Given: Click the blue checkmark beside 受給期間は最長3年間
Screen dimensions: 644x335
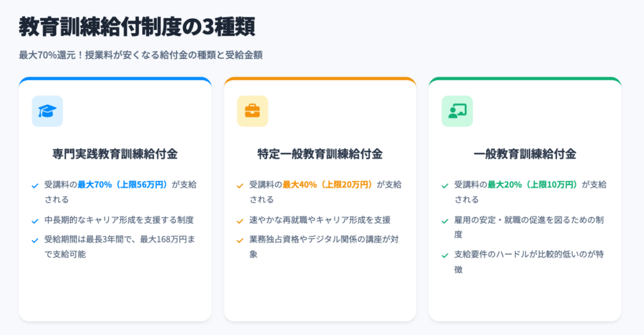Looking at the screenshot, I should (35, 240).
